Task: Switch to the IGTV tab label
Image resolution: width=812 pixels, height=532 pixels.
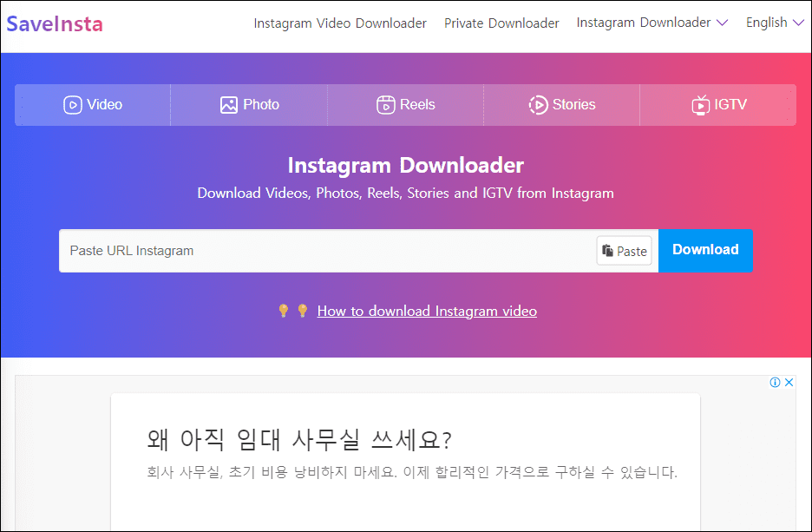Action: click(730, 105)
